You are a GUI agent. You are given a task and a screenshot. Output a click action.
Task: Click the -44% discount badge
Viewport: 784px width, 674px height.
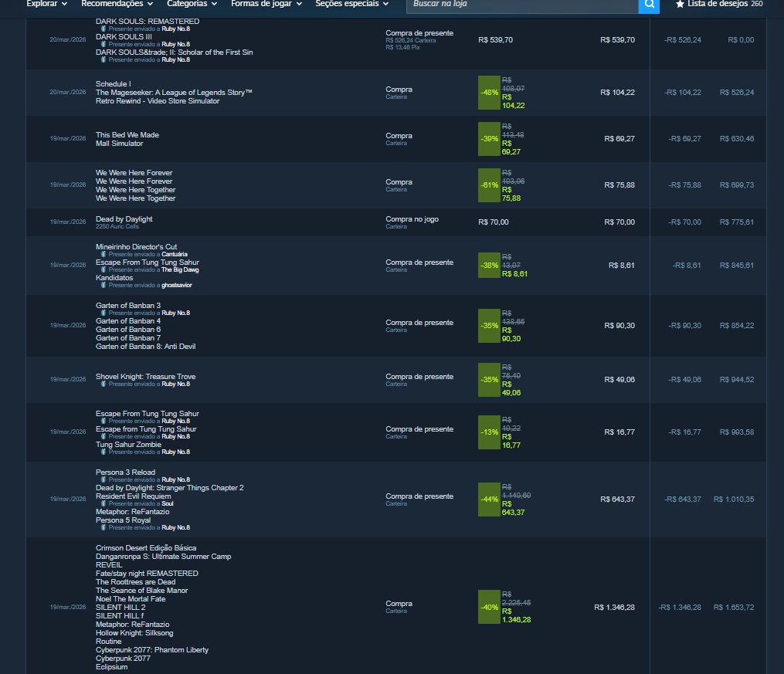coord(489,499)
